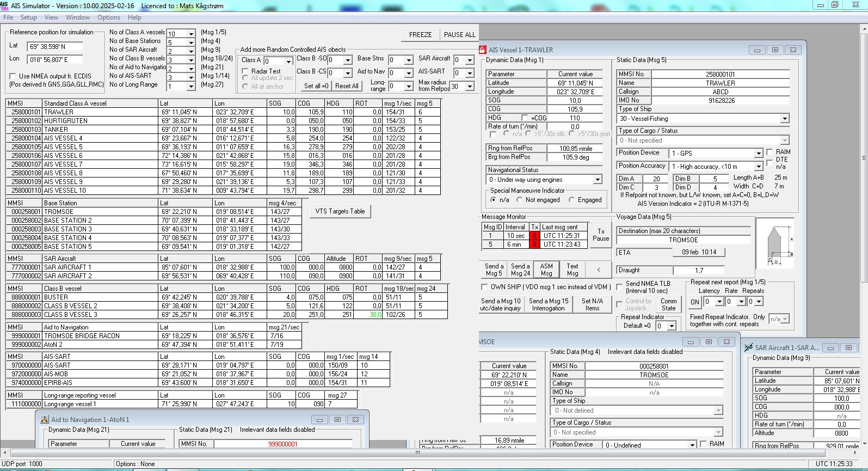
Task: Select the Engaged manoeuvre indicator radio button
Action: pyautogui.click(x=571, y=200)
